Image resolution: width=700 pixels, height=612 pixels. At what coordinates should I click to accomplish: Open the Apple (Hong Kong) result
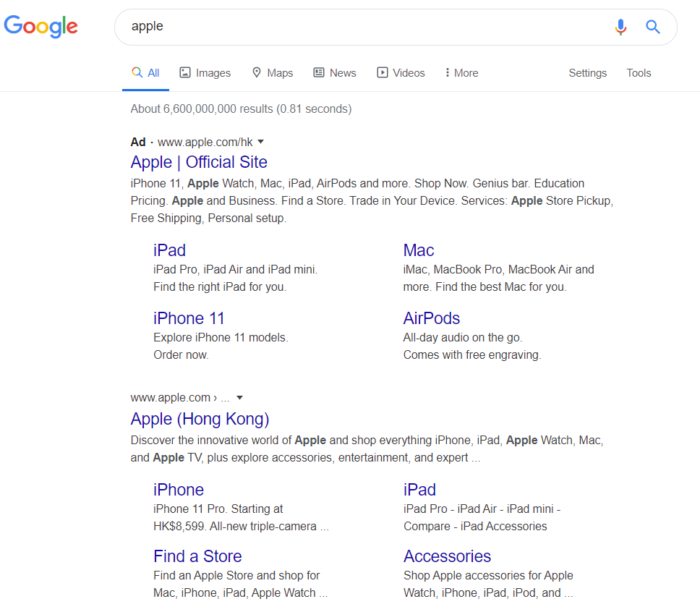tap(200, 419)
